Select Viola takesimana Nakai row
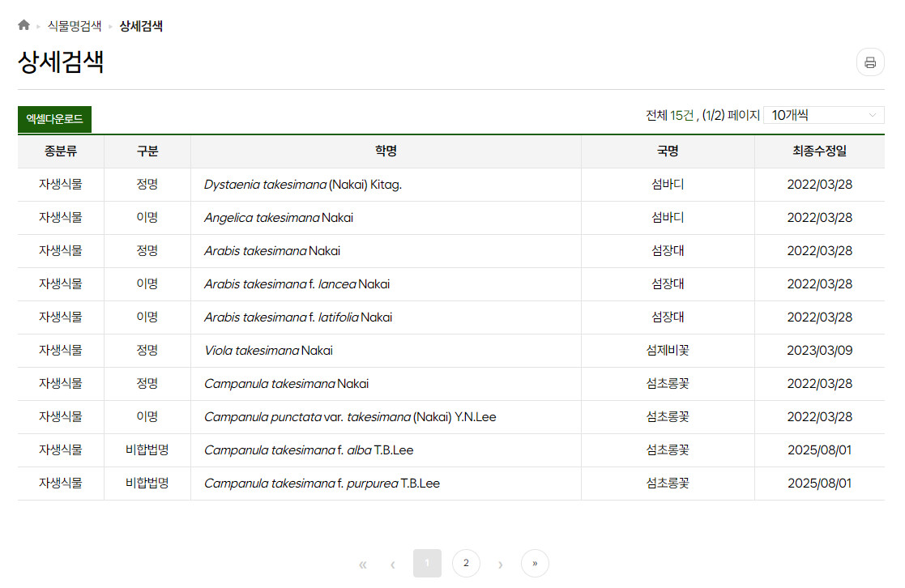The height and width of the screenshot is (588, 905). 268,351
